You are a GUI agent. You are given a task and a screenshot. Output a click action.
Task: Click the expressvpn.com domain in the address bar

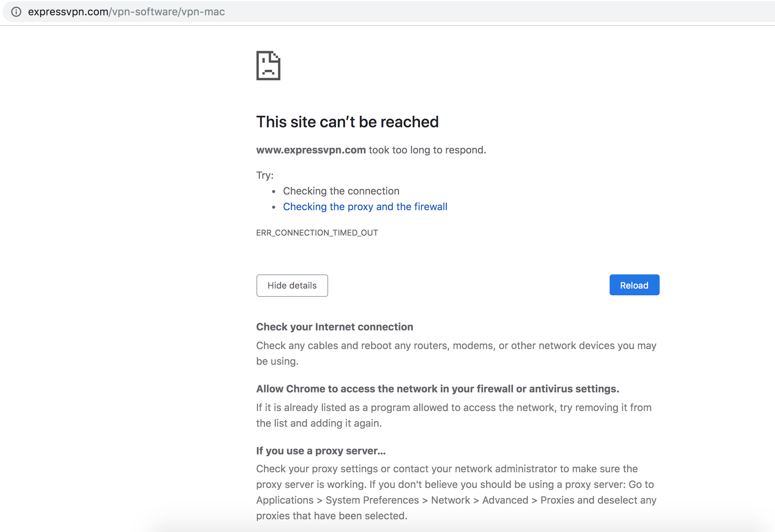68,12
